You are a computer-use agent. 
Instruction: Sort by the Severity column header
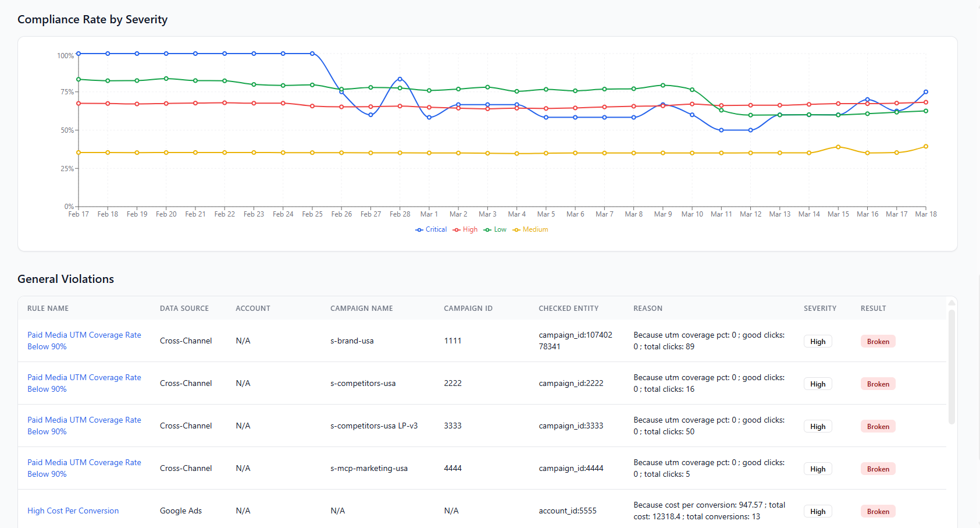(820, 309)
